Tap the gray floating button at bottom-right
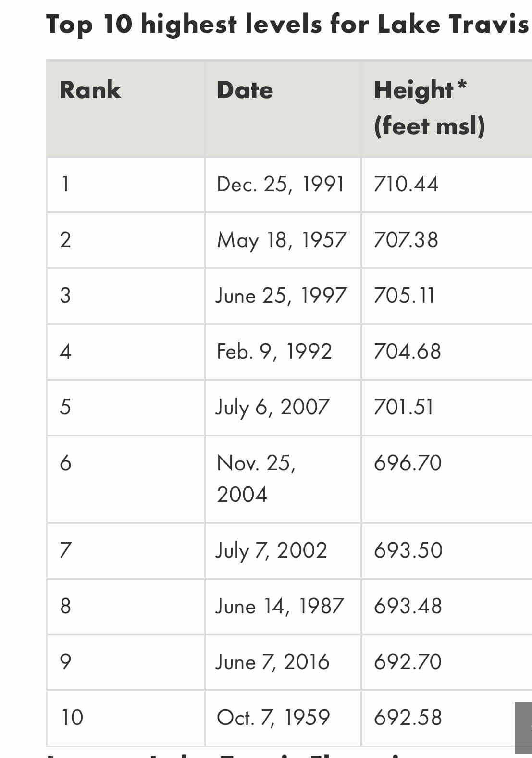This screenshot has width=532, height=758. [523, 727]
